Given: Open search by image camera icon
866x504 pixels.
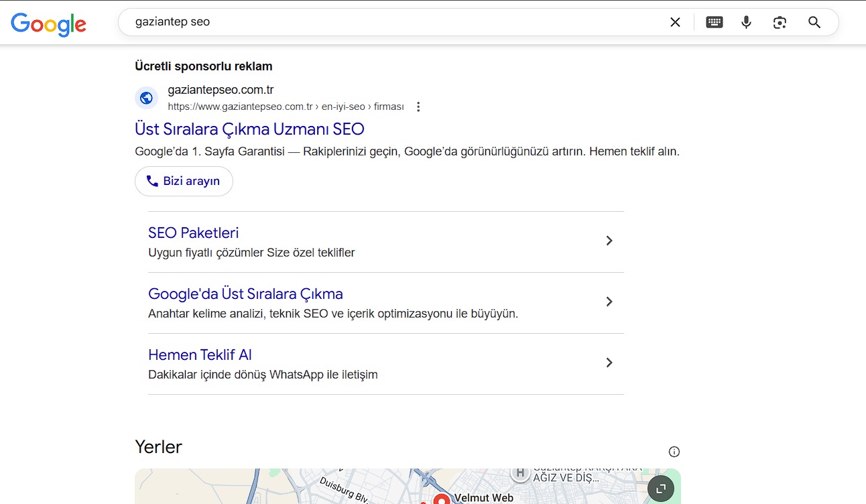Looking at the screenshot, I should pos(780,22).
